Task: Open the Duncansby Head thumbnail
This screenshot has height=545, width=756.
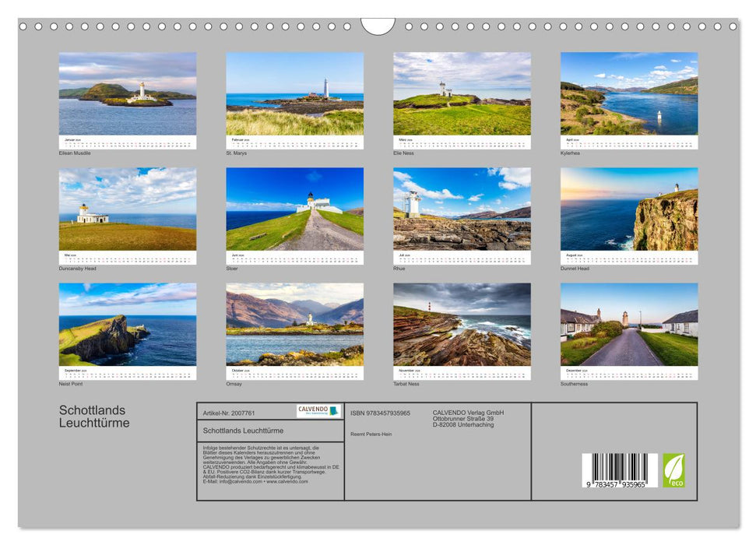Action: (x=128, y=209)
